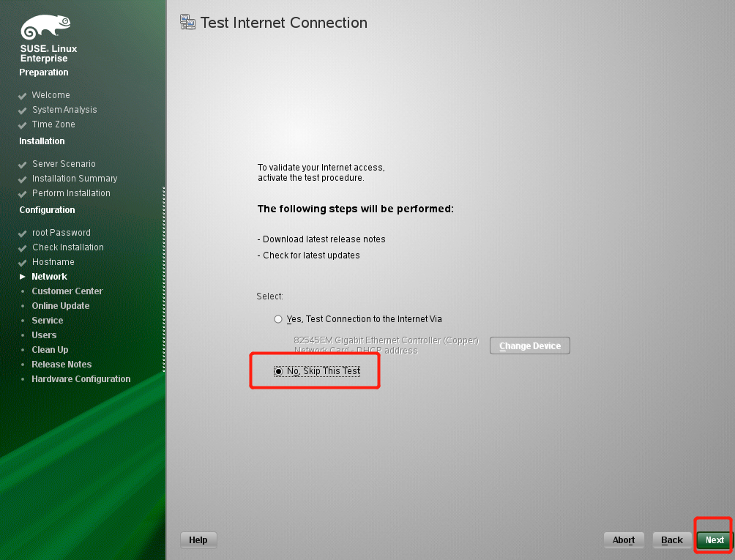The height and width of the screenshot is (560, 735).
Task: Click the Perform Installation step label
Action: coord(71,193)
